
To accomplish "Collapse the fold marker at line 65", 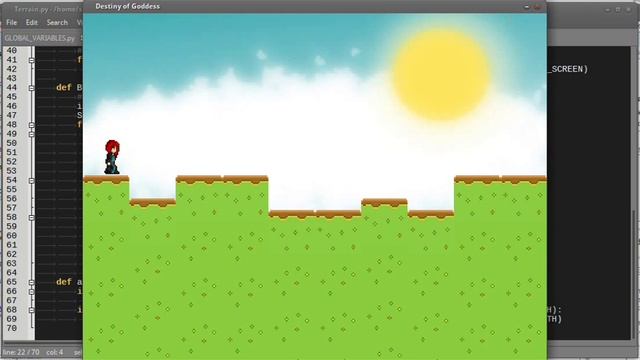I will coord(31,282).
